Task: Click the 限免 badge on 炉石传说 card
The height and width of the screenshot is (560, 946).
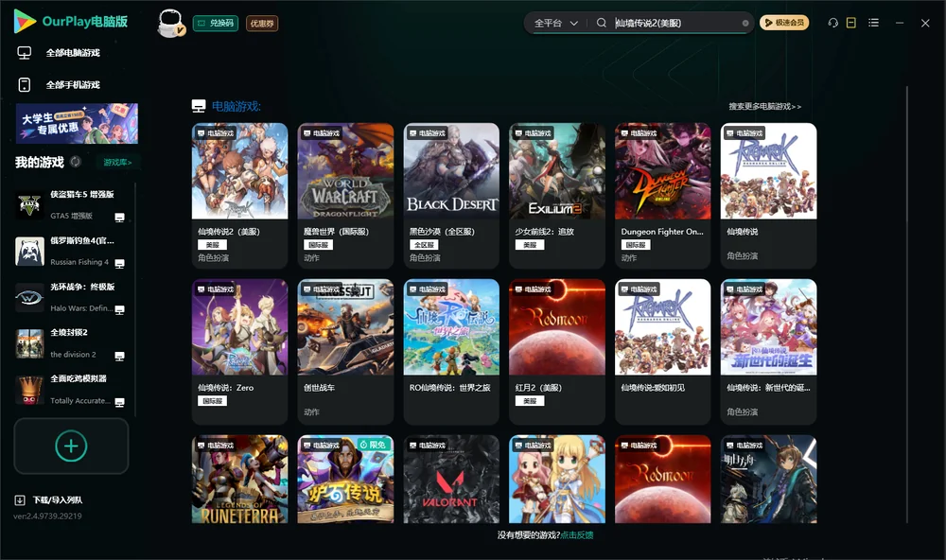Action: click(374, 445)
